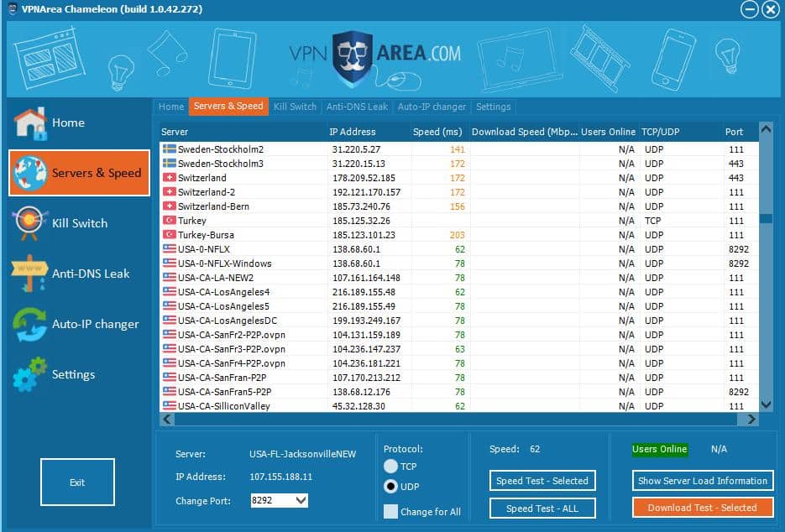The height and width of the screenshot is (532, 785).
Task: Click the vertical scrollbar thumb in server list
Action: point(766,218)
